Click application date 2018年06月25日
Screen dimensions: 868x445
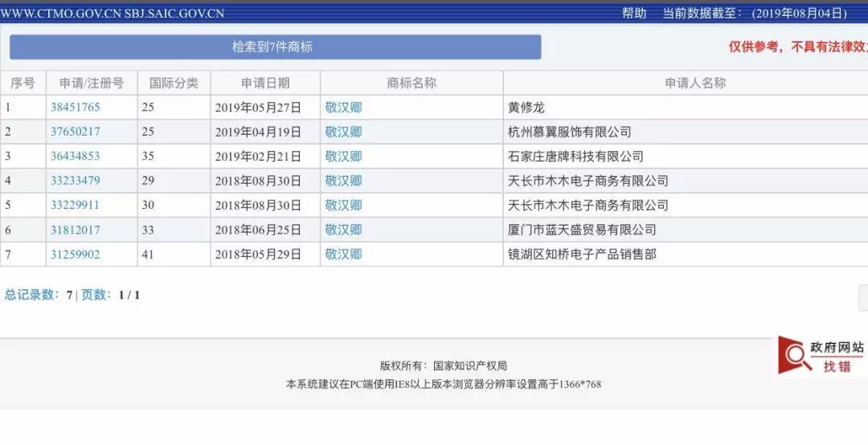[258, 230]
